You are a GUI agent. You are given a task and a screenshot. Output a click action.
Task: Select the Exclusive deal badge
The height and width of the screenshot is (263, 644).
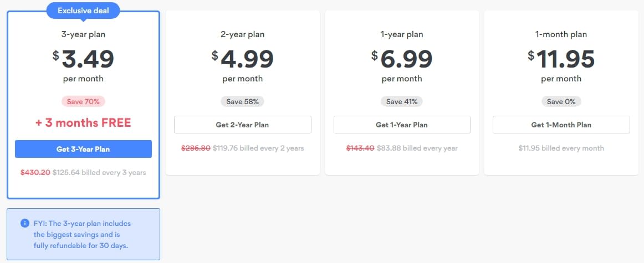[83, 11]
